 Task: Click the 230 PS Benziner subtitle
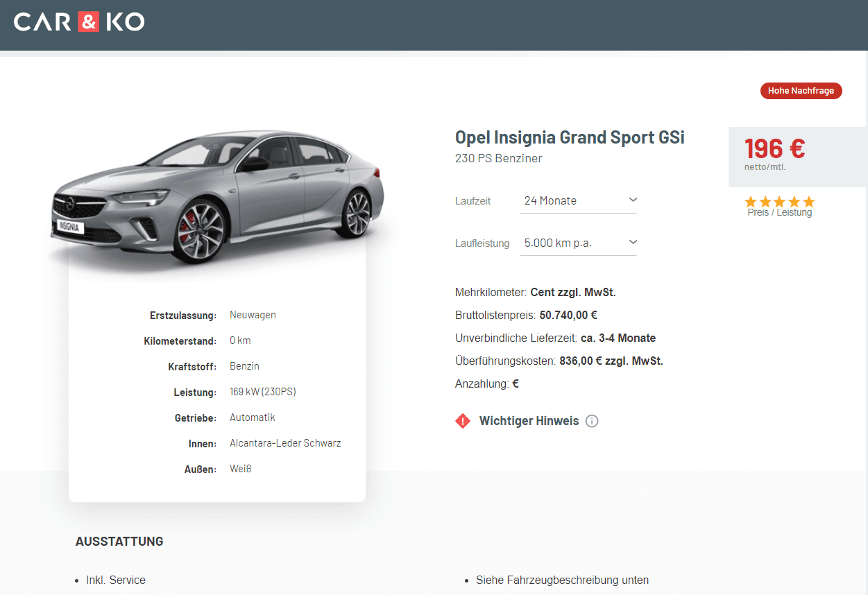pos(498,158)
